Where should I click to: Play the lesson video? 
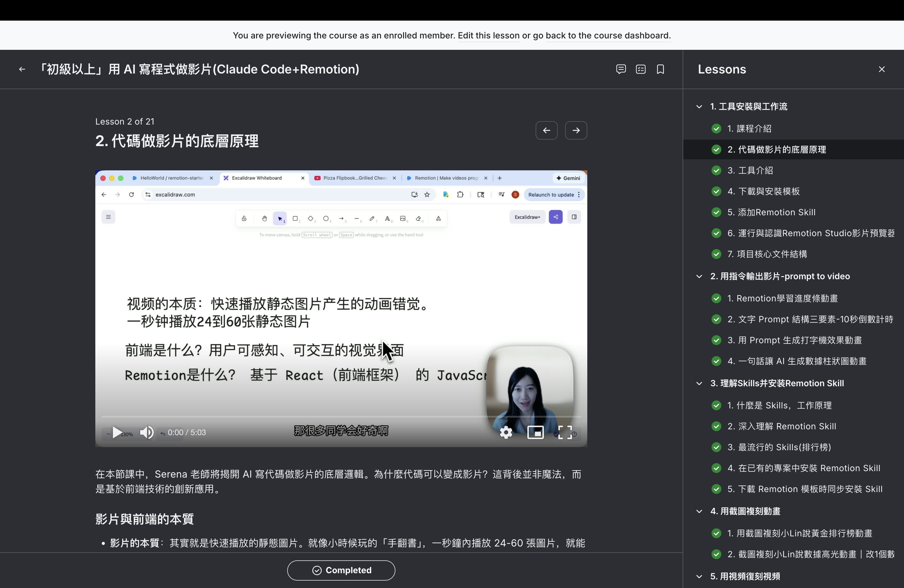(117, 432)
